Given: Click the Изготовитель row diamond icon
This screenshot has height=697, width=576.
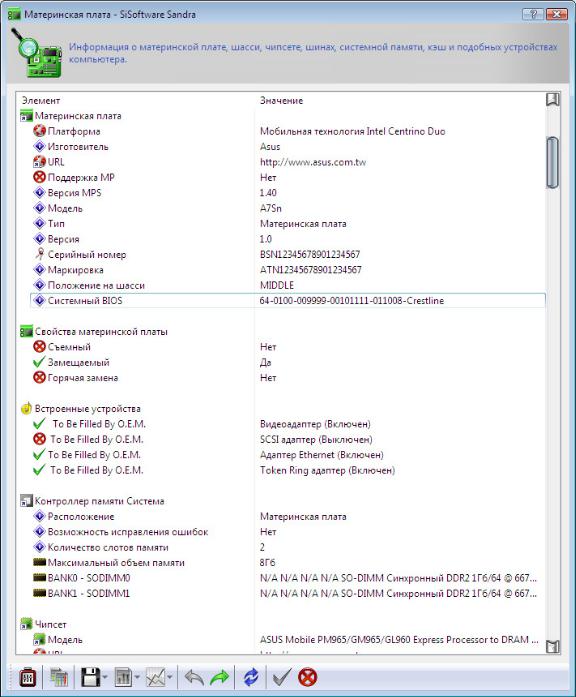Looking at the screenshot, I should coord(40,146).
